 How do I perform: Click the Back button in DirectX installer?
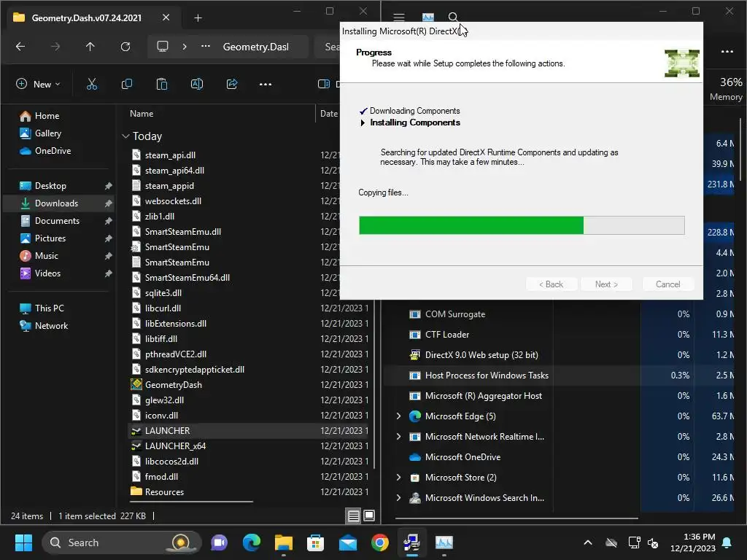point(551,284)
